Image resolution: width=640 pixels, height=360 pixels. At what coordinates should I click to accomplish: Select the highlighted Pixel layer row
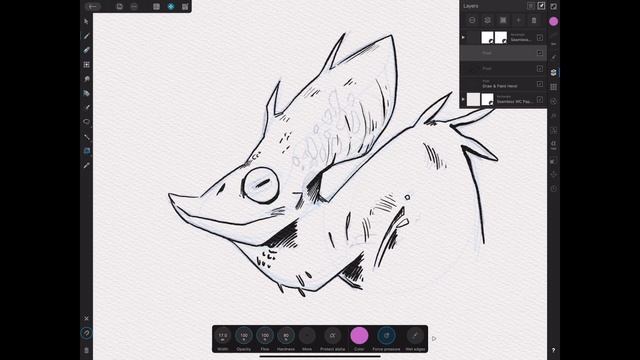click(x=503, y=53)
